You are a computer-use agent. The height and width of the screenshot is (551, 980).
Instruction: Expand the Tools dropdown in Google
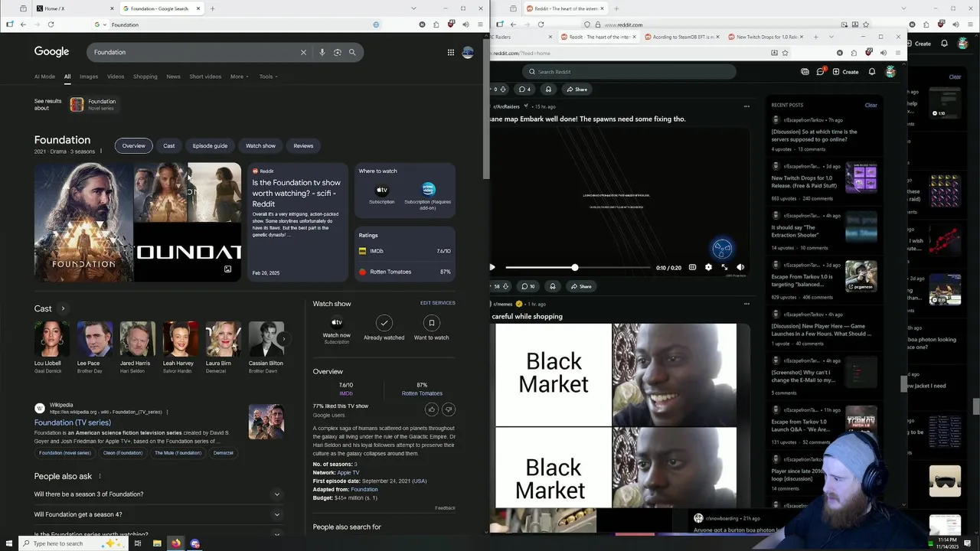[268, 77]
